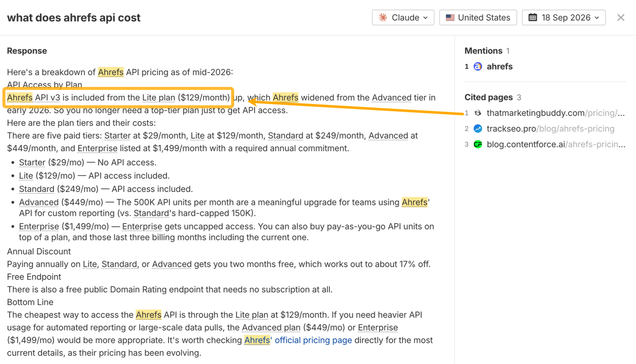Click 'Here are the plan tiers and their costs:'
The height and width of the screenshot is (364, 636).
click(x=81, y=123)
